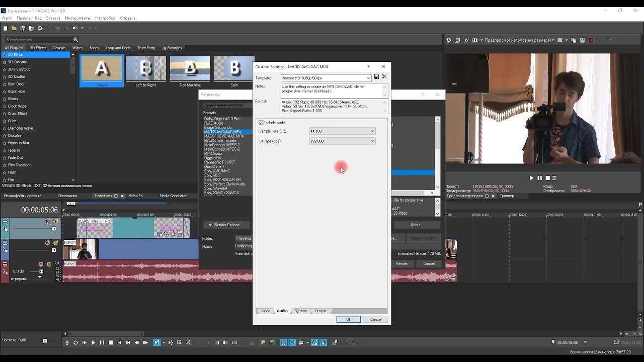Pause timeline playback
The width and height of the screenshot is (644, 362).
(102, 343)
